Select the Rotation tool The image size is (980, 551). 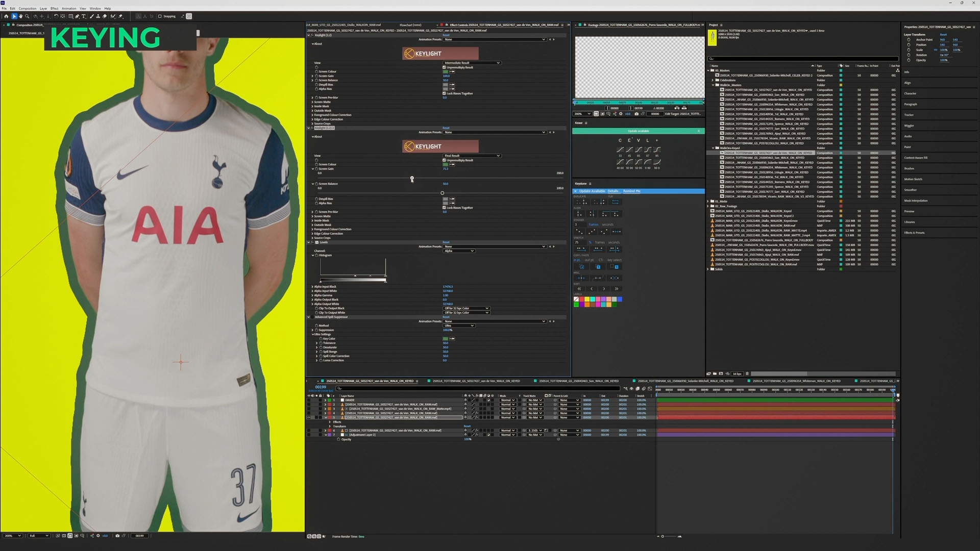(x=56, y=16)
